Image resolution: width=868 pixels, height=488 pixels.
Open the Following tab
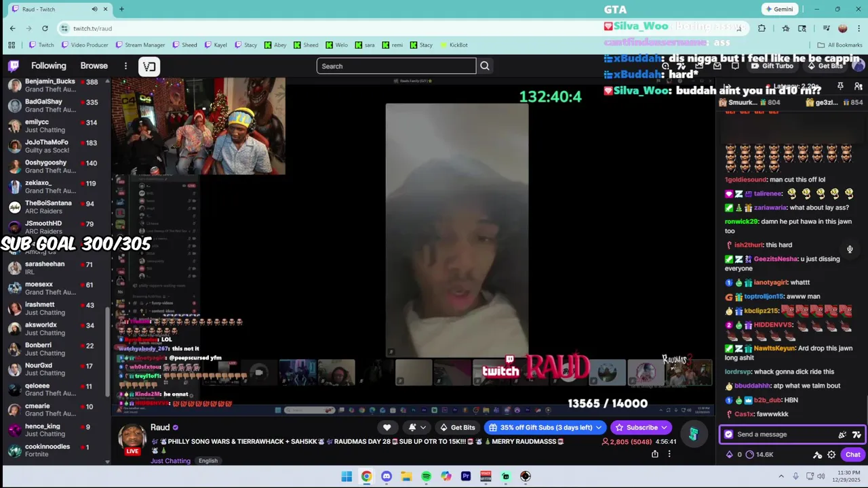point(49,66)
